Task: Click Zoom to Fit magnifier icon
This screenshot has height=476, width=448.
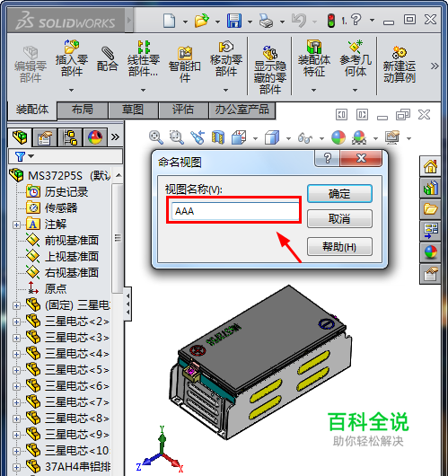Action: coord(156,137)
